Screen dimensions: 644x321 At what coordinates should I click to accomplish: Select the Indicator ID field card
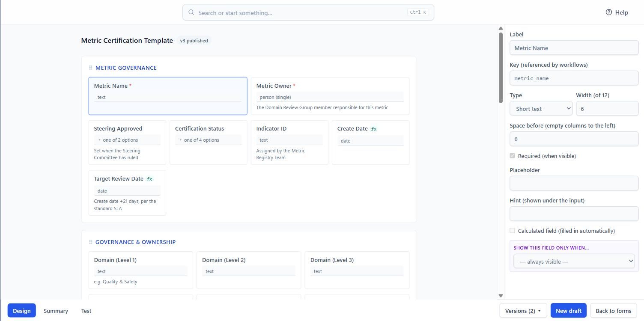point(289,143)
